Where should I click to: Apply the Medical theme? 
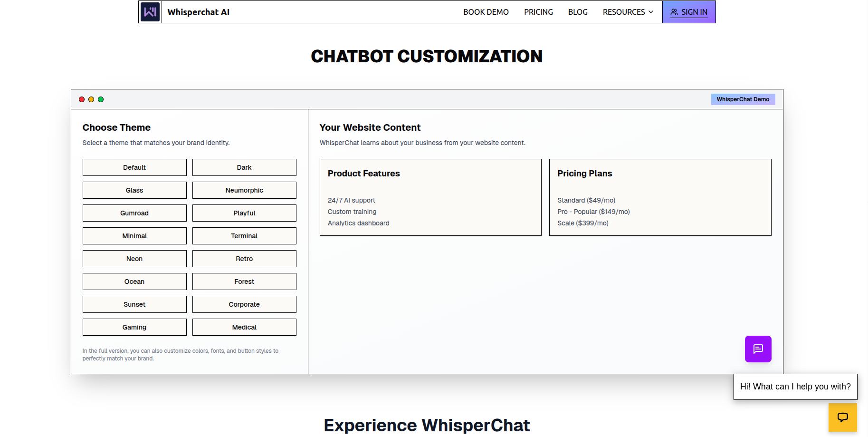click(x=244, y=327)
